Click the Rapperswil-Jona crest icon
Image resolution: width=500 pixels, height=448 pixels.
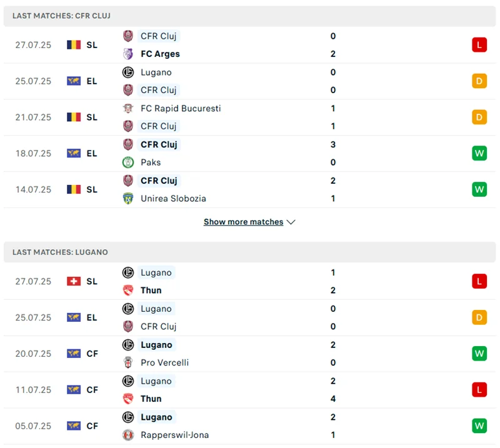[x=128, y=435]
